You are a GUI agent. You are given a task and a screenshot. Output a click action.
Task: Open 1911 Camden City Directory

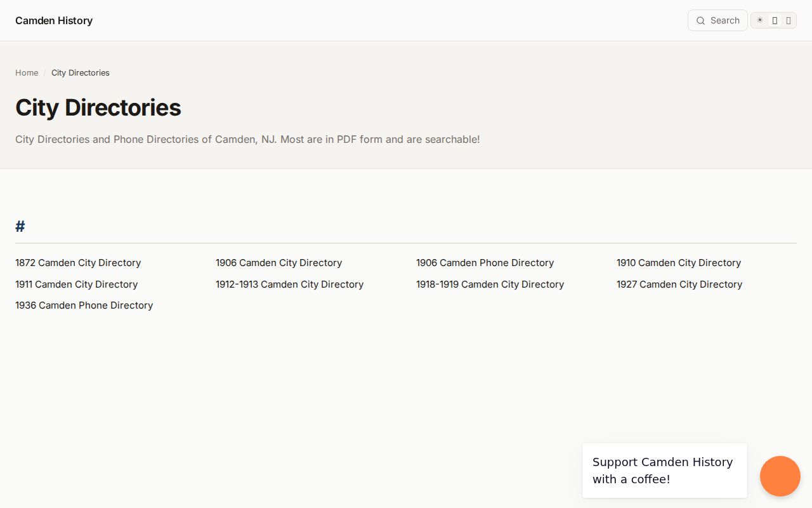[76, 284]
